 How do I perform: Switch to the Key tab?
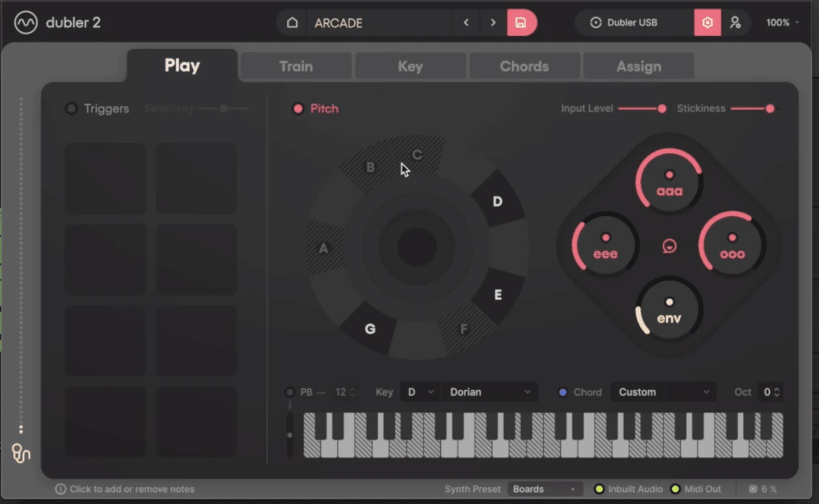(410, 66)
